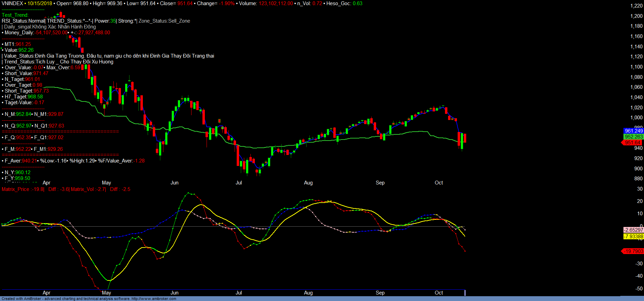Click the -2.65297 indicator value label

(x=633, y=230)
